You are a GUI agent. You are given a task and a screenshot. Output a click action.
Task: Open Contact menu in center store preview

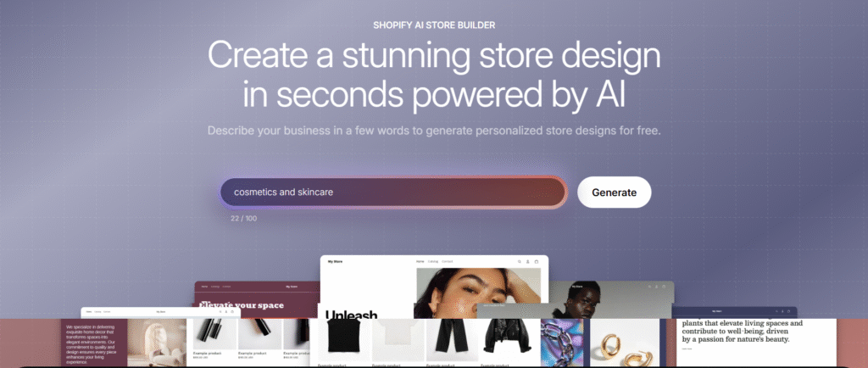point(448,261)
